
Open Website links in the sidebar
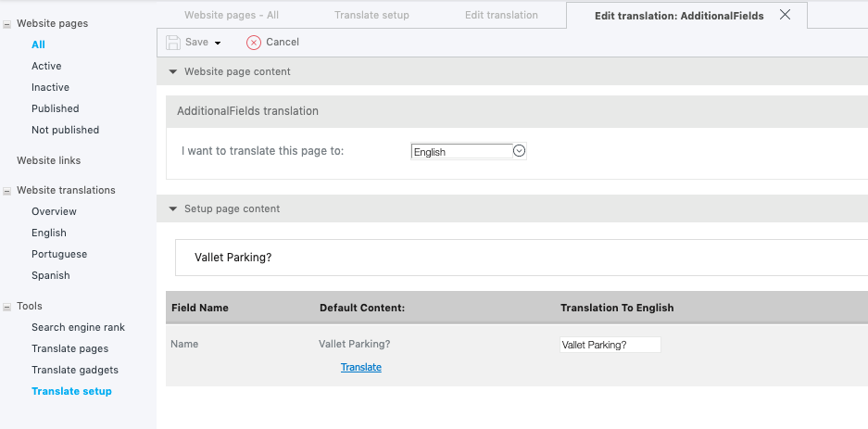49,160
